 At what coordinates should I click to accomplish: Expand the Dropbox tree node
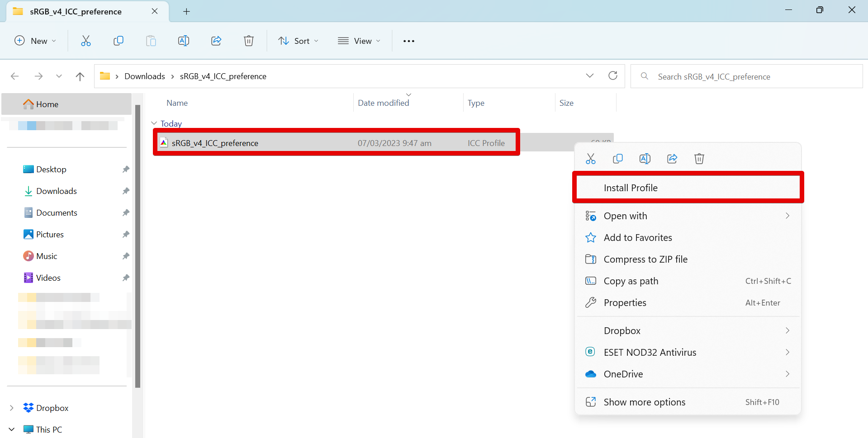[x=12, y=408]
